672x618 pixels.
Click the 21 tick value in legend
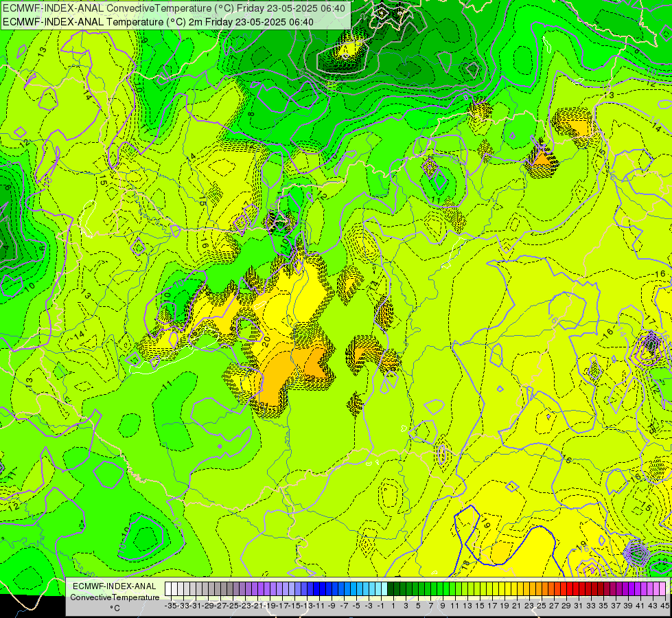517,606
